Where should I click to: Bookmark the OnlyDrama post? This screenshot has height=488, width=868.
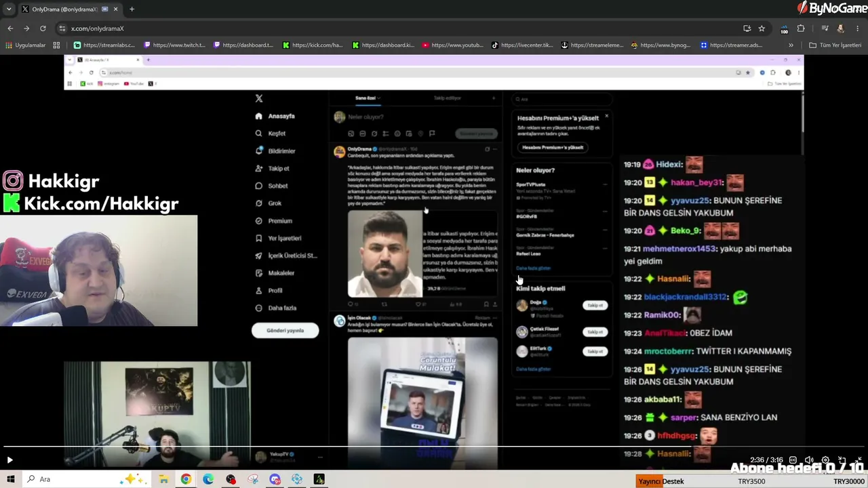(486, 304)
